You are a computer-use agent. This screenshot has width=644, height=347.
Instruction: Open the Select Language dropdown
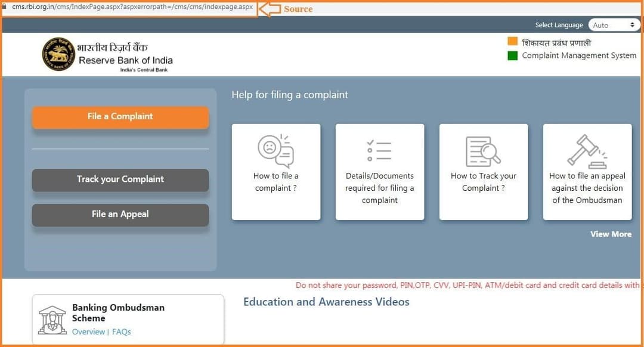click(x=613, y=25)
